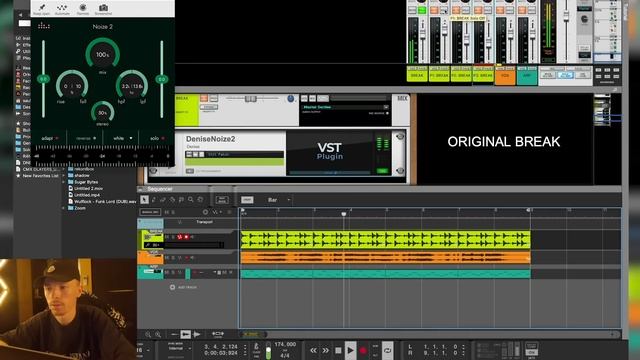Click the stereo knob at 30%
The height and width of the screenshot is (360, 640).
[102, 112]
